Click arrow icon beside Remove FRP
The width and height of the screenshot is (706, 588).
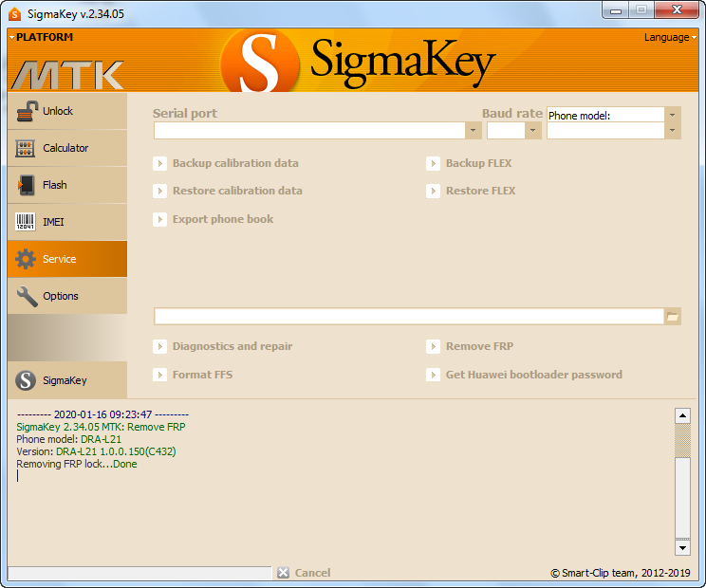coord(433,346)
